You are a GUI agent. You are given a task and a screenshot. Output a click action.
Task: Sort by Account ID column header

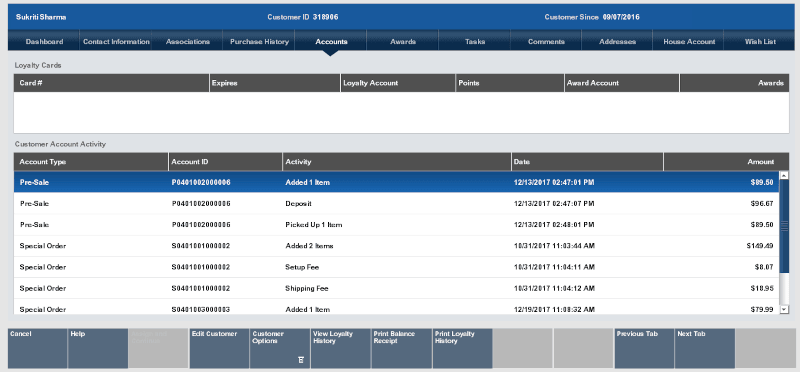(x=226, y=162)
